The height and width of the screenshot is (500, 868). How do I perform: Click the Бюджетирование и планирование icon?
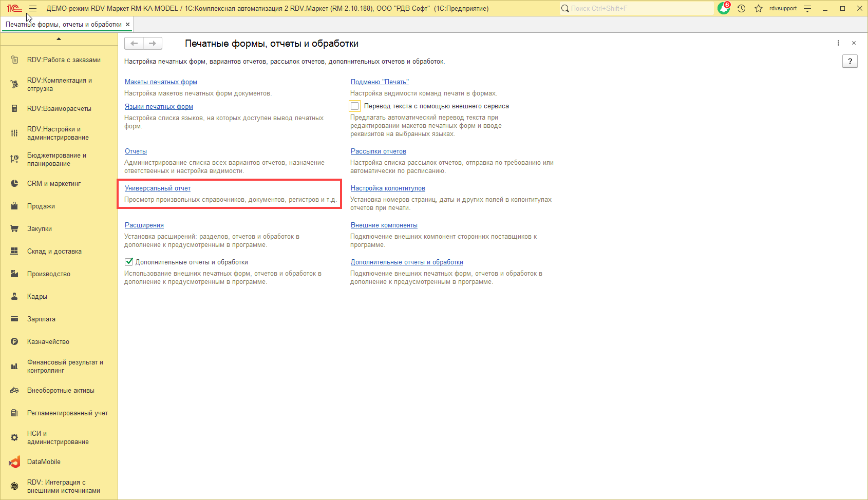pyautogui.click(x=14, y=159)
